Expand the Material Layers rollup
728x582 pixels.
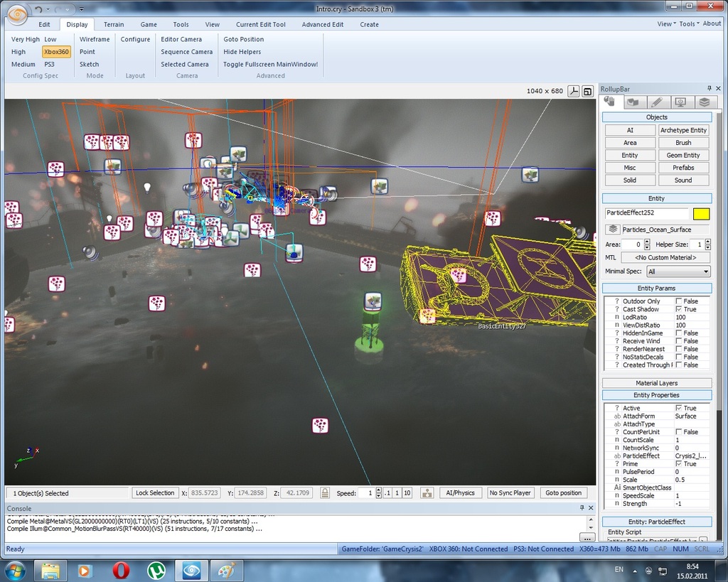pyautogui.click(x=656, y=383)
